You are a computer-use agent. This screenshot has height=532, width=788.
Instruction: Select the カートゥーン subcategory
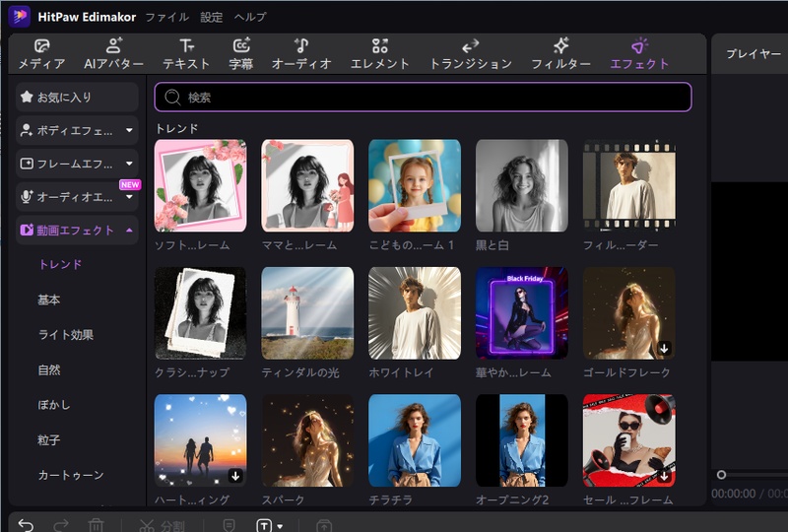[x=71, y=475]
